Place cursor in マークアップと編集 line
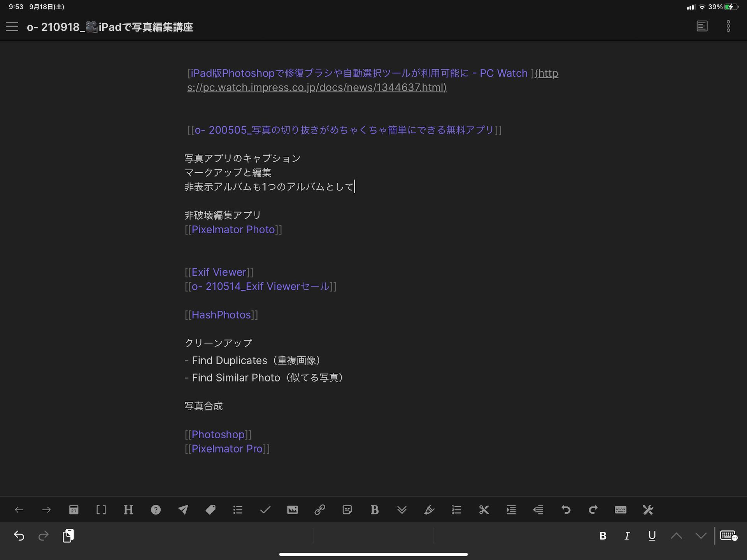The image size is (747, 560). 228,173
